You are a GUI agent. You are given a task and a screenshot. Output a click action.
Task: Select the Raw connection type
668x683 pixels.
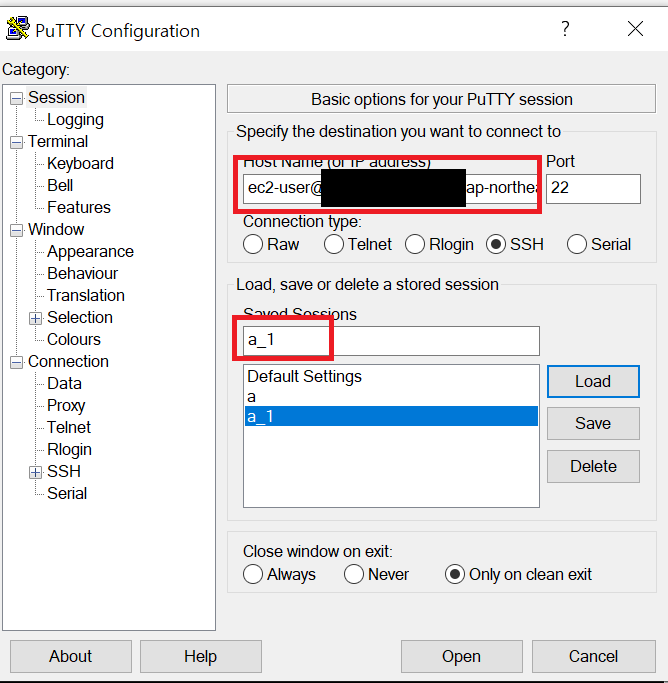pos(253,244)
